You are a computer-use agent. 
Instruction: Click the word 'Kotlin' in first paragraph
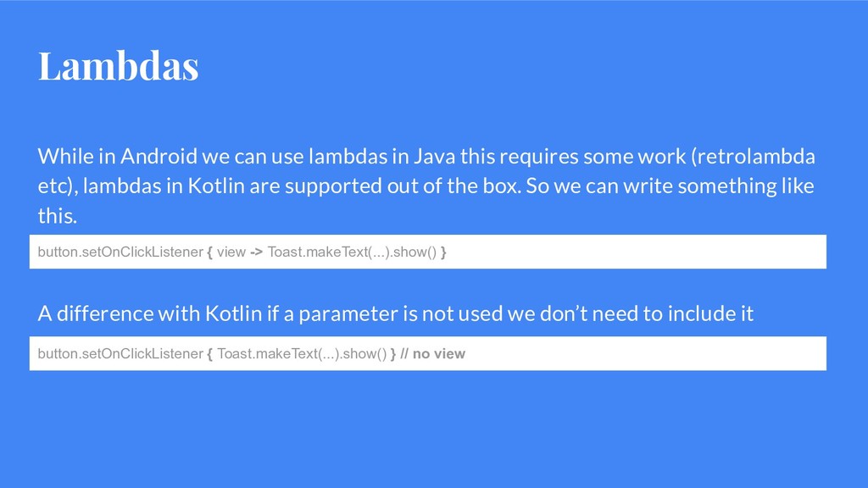pyautogui.click(x=216, y=186)
